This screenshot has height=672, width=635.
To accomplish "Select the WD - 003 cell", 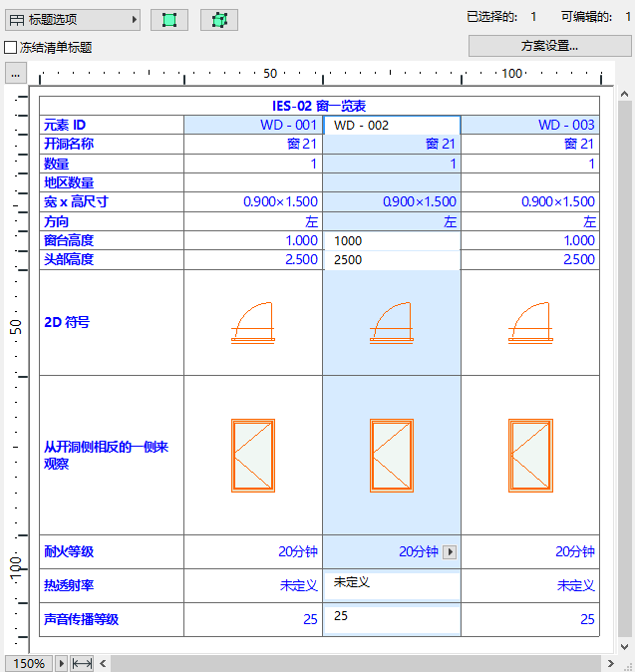I will coord(530,125).
